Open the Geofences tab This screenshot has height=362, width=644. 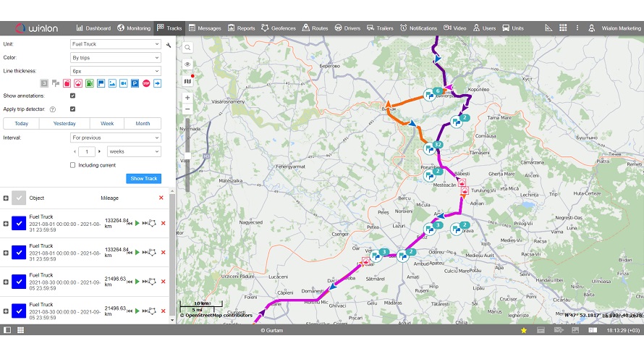279,28
